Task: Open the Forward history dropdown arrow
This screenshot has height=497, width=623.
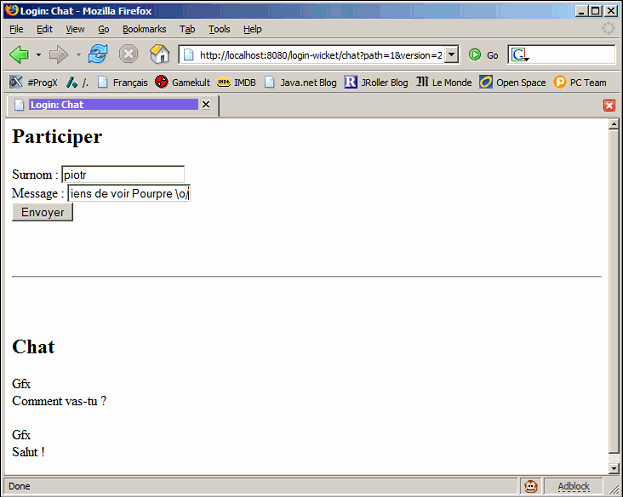Action: tap(78, 54)
